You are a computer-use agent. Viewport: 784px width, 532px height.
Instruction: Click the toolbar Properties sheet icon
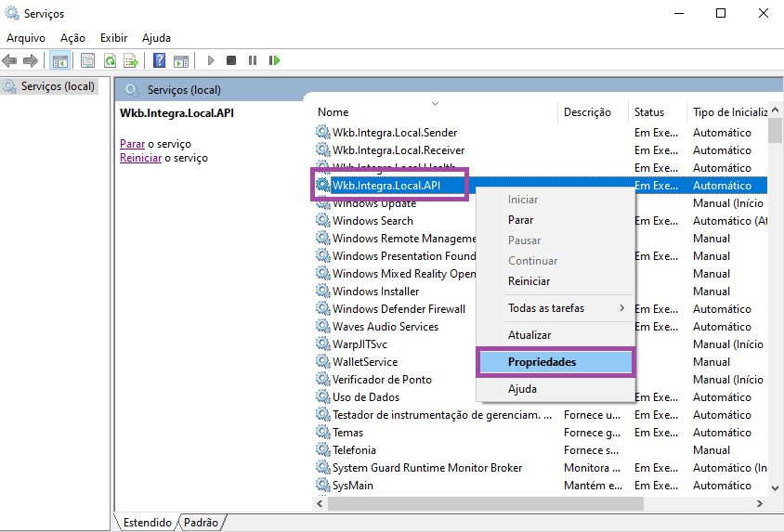(x=87, y=61)
